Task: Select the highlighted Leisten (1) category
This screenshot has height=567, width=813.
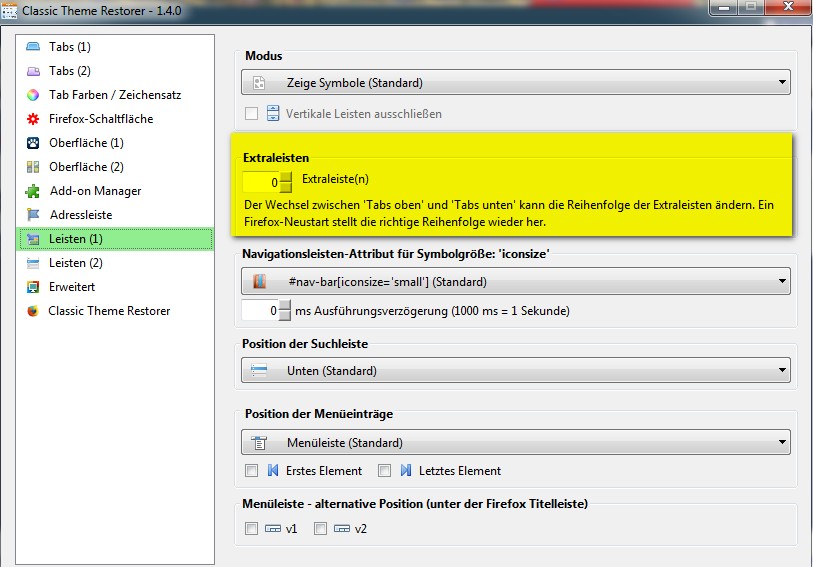Action: click(115, 239)
